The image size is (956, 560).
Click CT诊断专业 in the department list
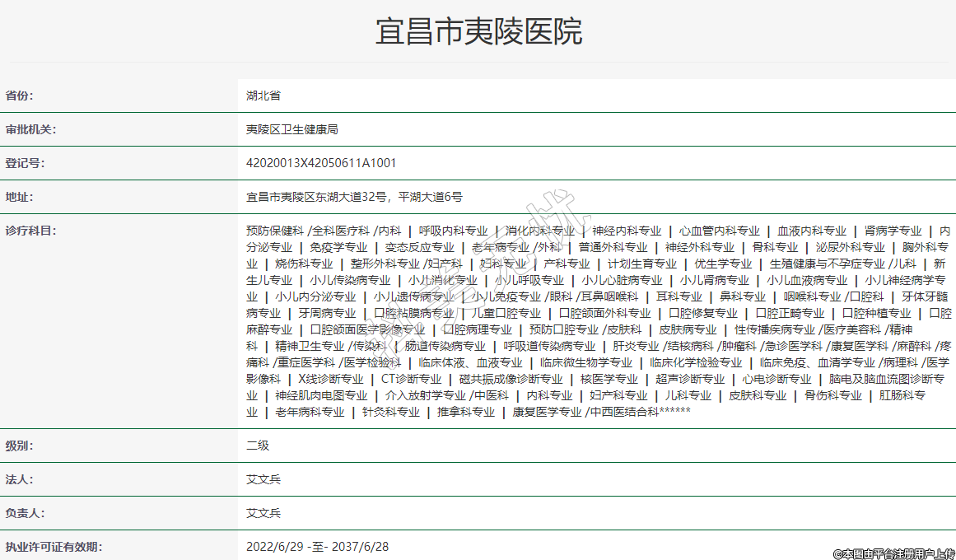(411, 379)
